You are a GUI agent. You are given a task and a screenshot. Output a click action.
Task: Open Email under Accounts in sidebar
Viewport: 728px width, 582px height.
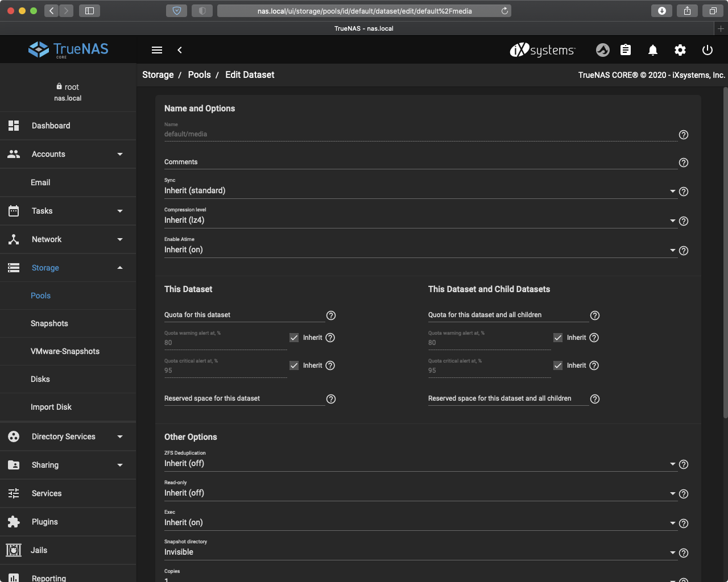[x=68, y=182]
